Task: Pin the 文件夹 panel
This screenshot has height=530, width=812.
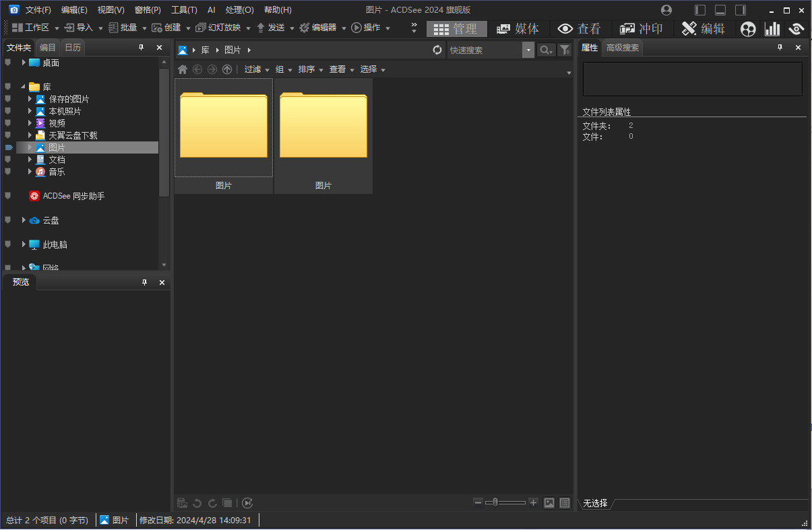Action: tap(142, 47)
